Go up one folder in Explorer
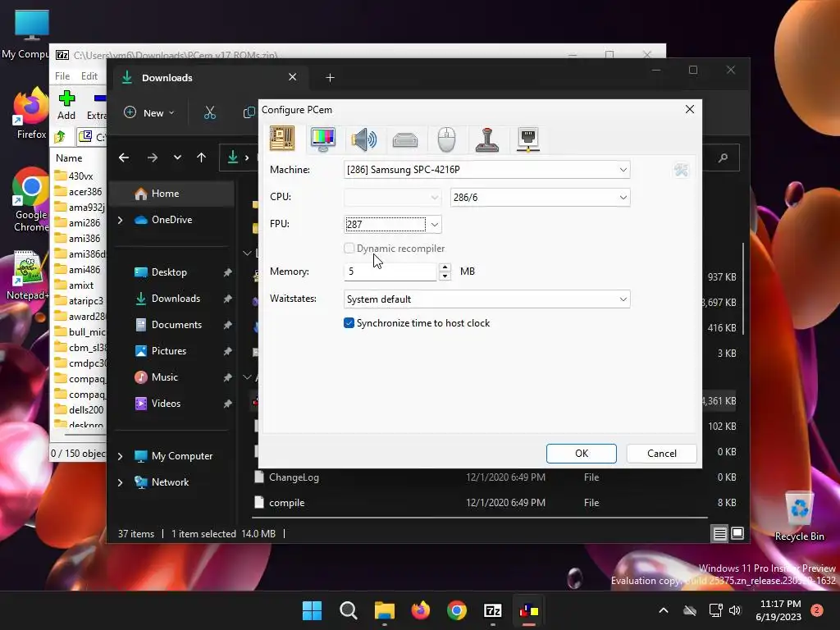The width and height of the screenshot is (840, 630). [202, 157]
